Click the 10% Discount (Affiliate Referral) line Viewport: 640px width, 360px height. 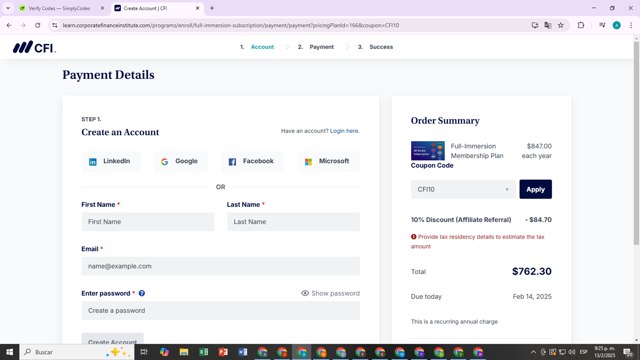point(481,220)
